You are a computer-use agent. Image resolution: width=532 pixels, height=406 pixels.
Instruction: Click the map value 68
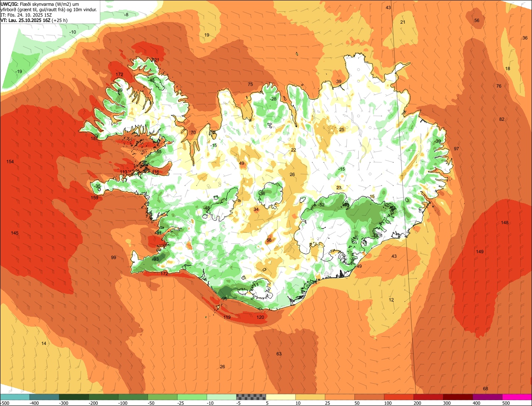pos(485,388)
